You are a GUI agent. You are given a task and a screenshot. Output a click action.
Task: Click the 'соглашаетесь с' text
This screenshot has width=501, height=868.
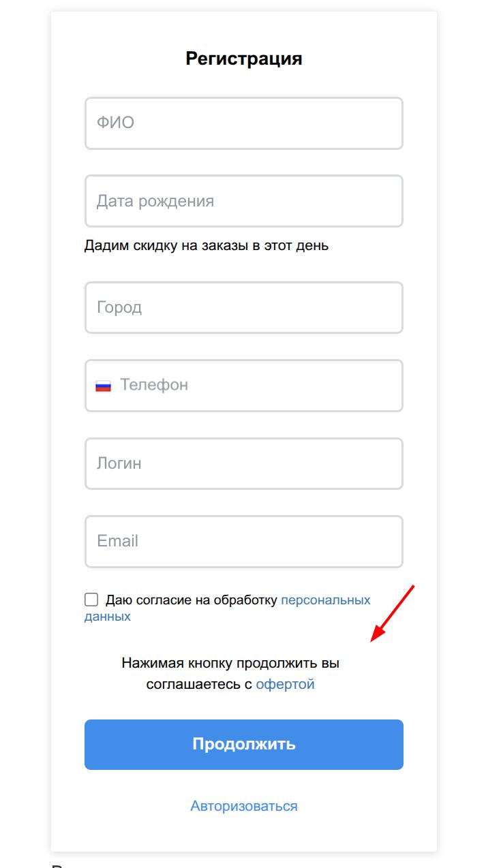pos(199,684)
